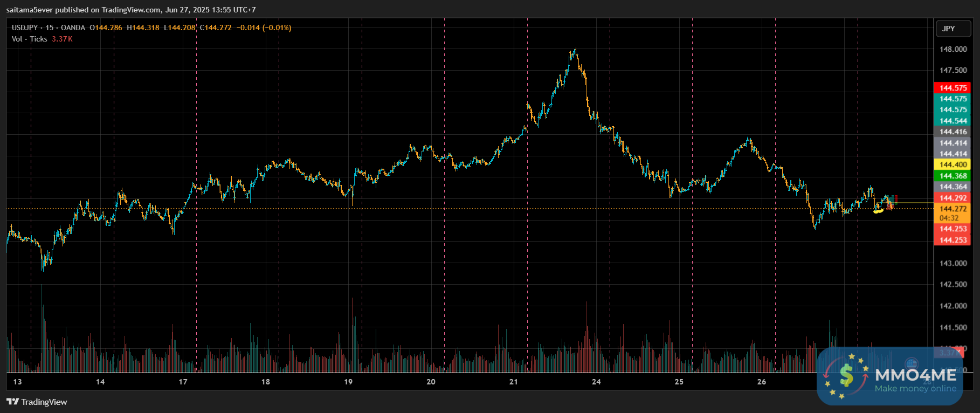Image resolution: width=980 pixels, height=413 pixels.
Task: Click date 14 on the time axis
Action: [100, 382]
